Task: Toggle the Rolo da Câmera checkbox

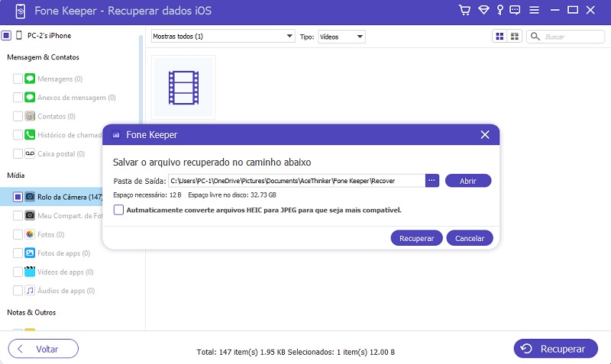Action: click(18, 197)
